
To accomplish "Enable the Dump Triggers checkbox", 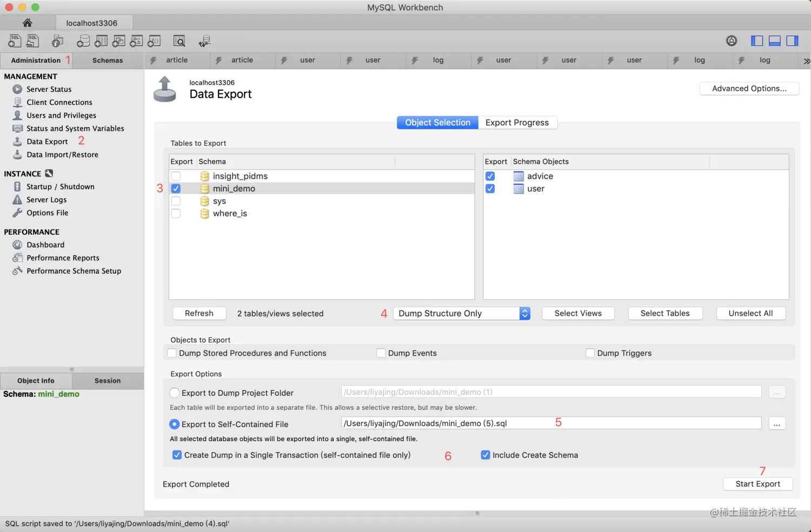I will pyautogui.click(x=590, y=353).
